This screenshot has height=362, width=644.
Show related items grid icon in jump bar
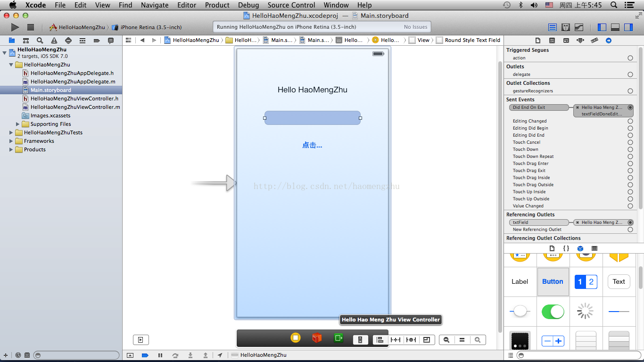point(128,40)
